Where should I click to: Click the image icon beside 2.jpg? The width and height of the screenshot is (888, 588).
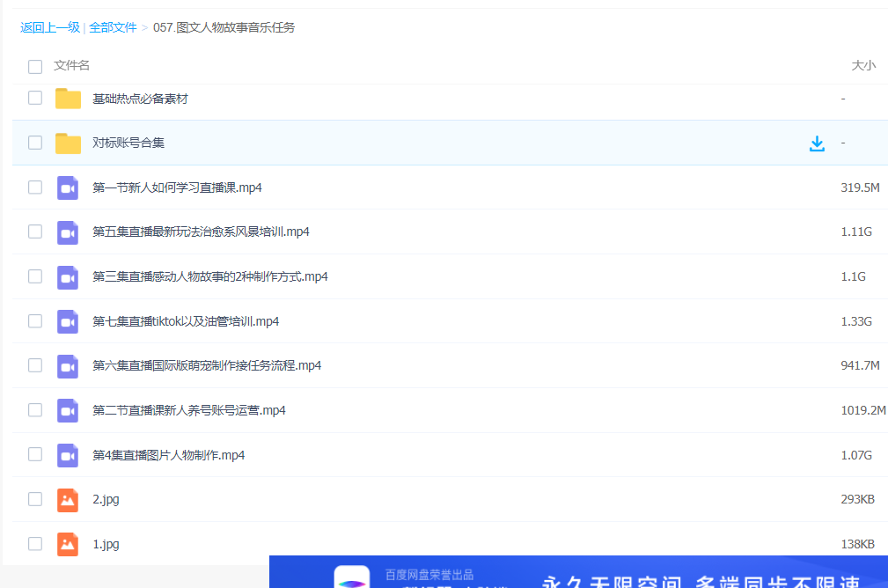pyautogui.click(x=68, y=499)
